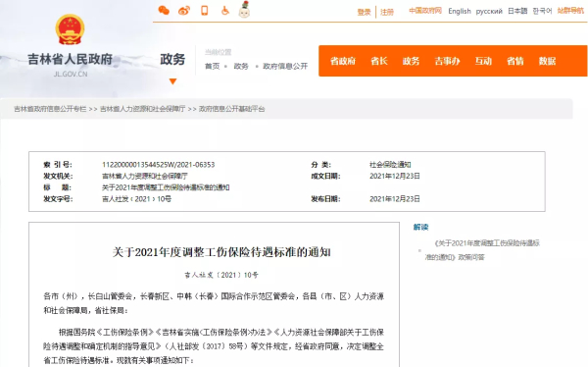
Task: Select 吉事办 in orange nav bar
Action: point(447,61)
